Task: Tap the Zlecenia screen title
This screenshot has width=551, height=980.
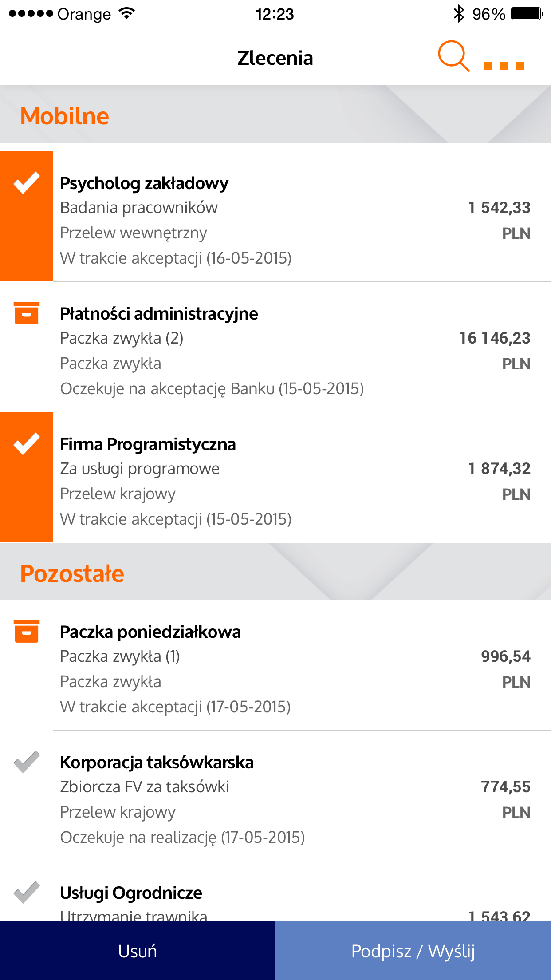Action: coord(275,58)
